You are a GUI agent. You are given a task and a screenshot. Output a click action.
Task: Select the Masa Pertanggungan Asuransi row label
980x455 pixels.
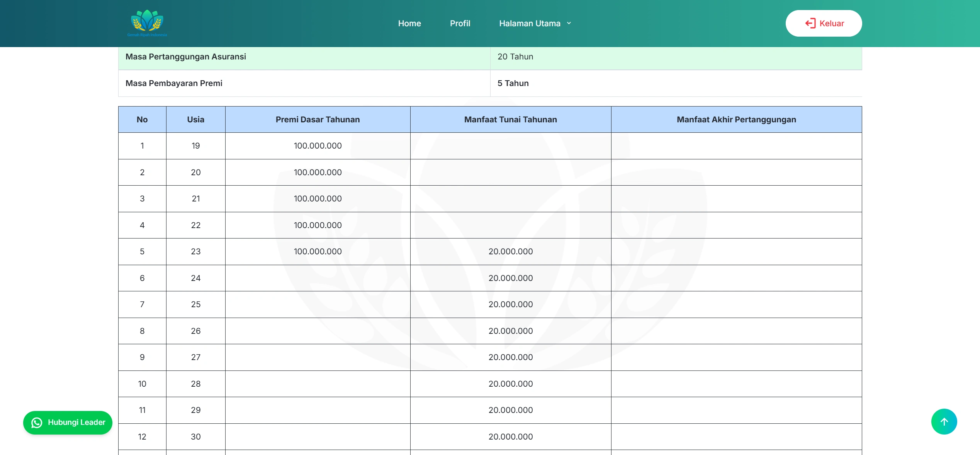click(186, 57)
